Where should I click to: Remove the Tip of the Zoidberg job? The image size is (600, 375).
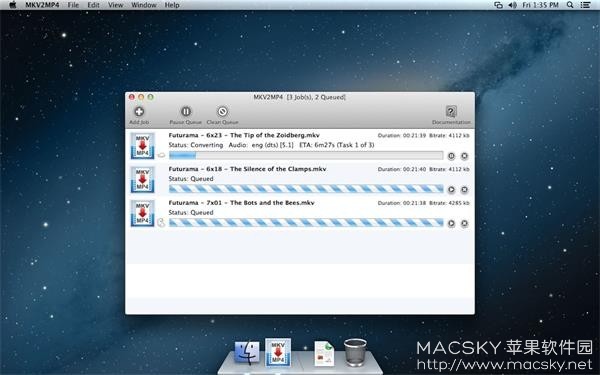pyautogui.click(x=464, y=156)
